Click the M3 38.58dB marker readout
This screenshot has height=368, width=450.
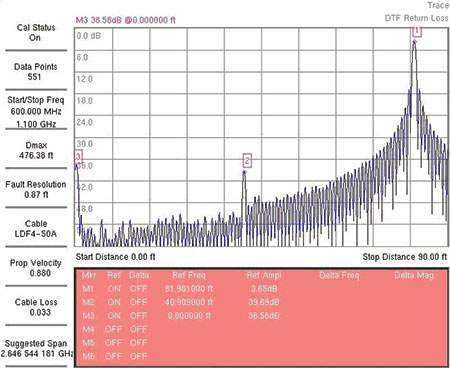(x=125, y=20)
